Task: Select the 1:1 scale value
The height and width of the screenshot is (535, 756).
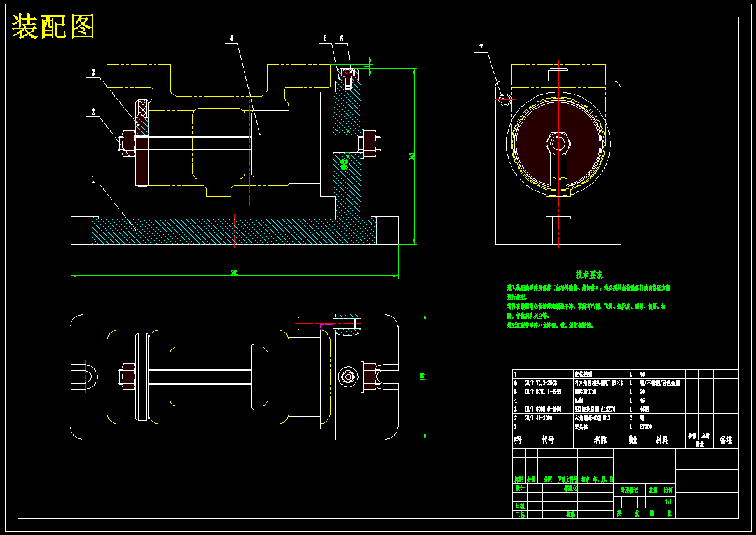Action: [x=668, y=502]
